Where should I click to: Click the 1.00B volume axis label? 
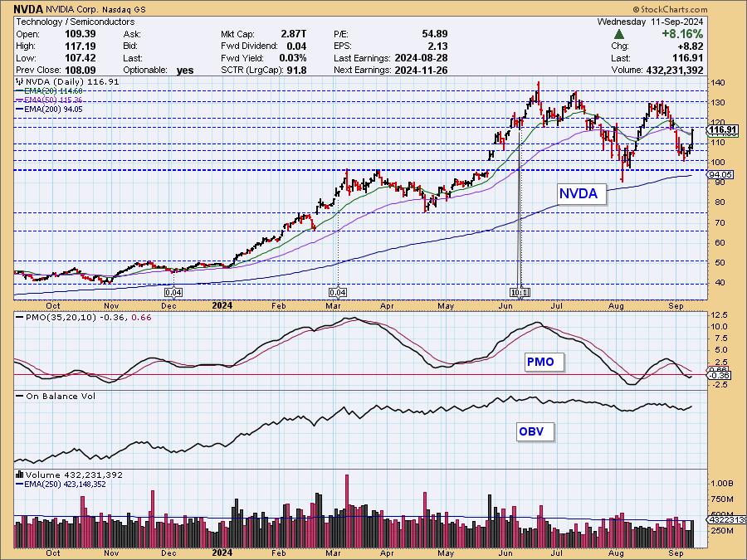[722, 483]
